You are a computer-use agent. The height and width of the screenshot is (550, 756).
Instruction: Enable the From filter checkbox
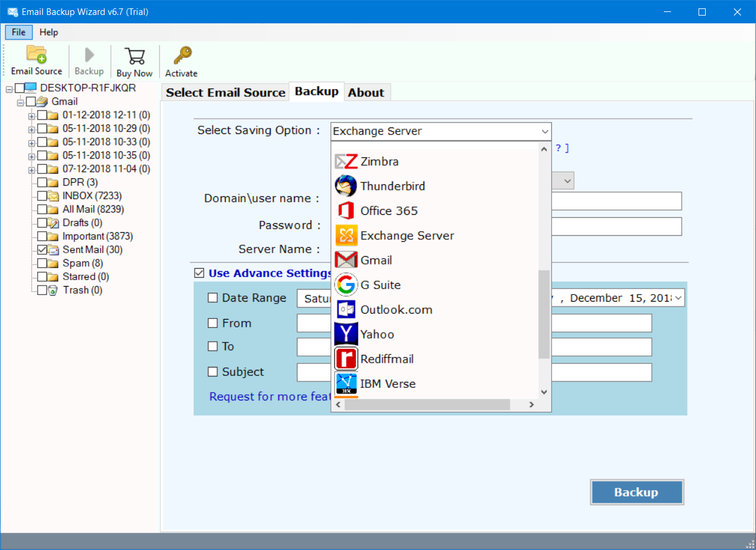click(212, 323)
